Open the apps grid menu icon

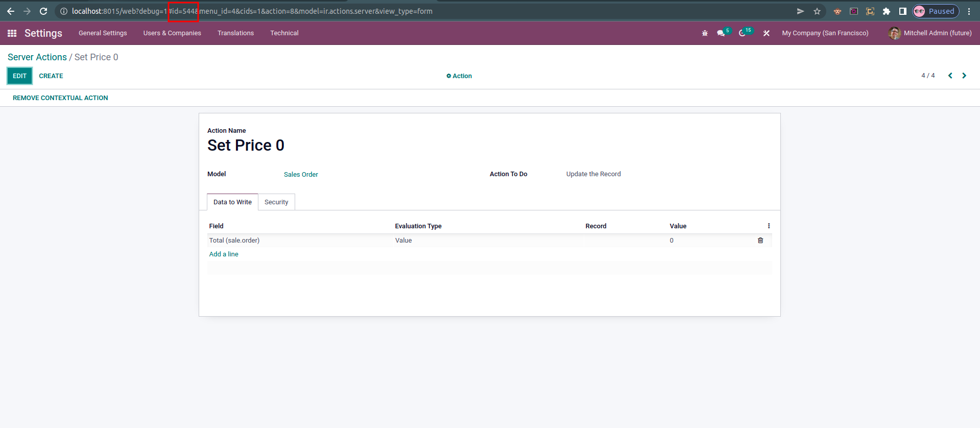click(x=12, y=33)
